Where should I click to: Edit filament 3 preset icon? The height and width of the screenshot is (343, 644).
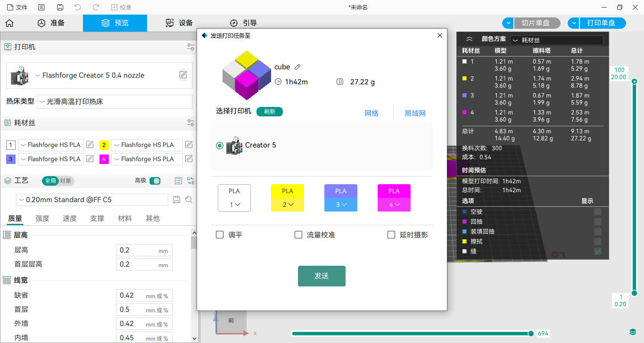90,159
